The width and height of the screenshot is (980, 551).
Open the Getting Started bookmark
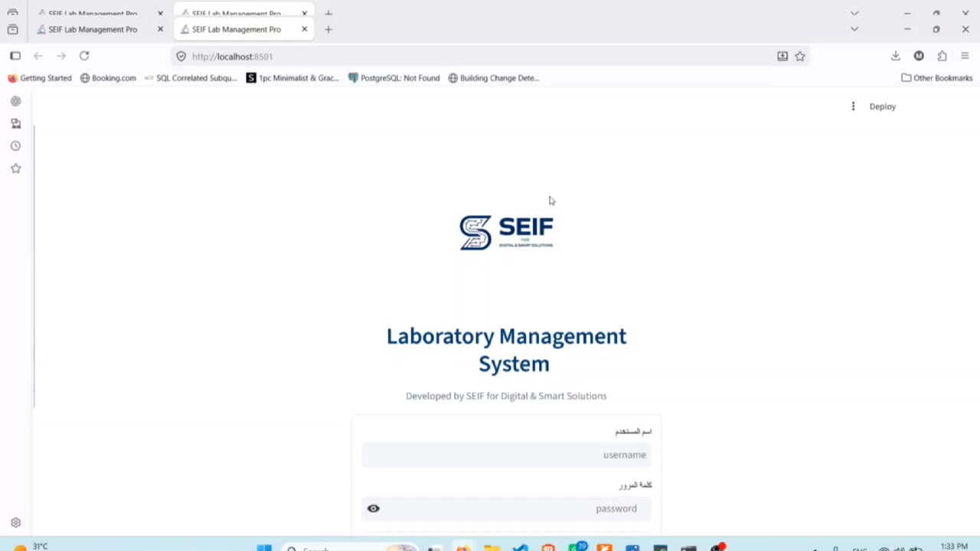(40, 78)
